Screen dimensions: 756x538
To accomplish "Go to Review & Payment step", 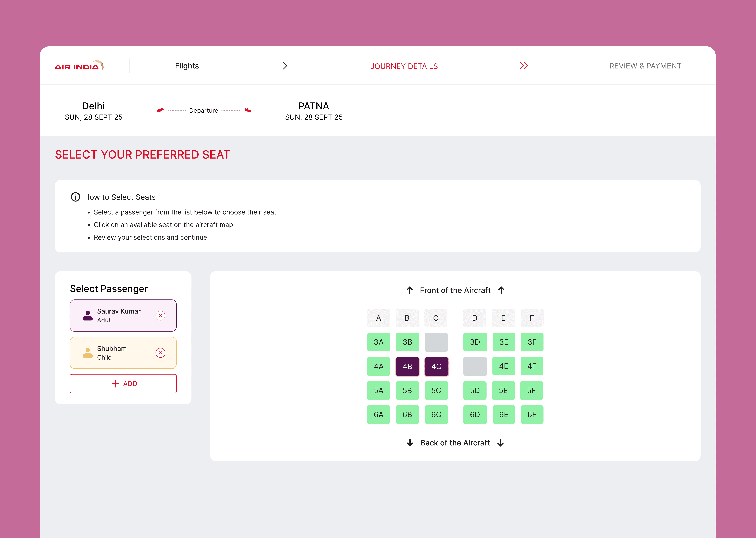I will 645,66.
